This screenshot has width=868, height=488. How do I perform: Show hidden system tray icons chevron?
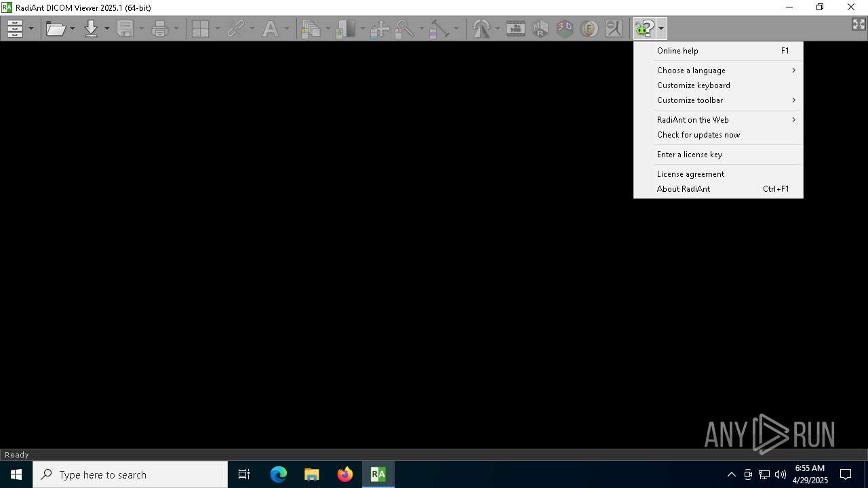click(x=731, y=474)
